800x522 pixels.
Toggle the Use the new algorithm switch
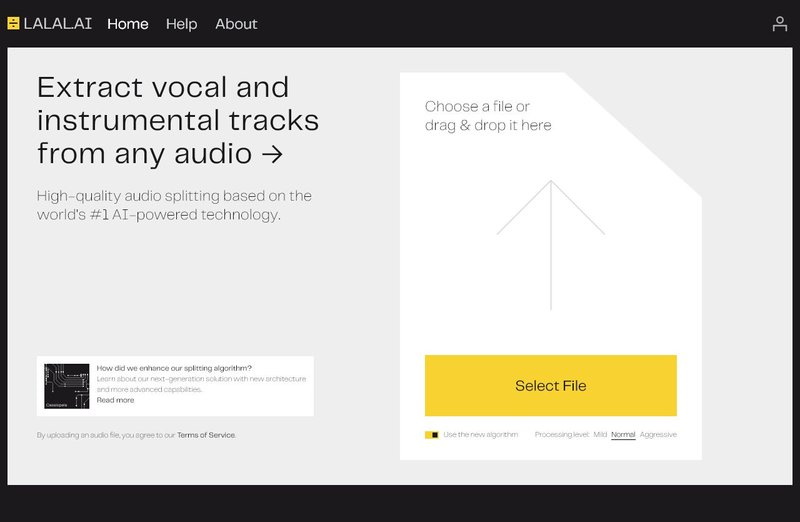432,435
